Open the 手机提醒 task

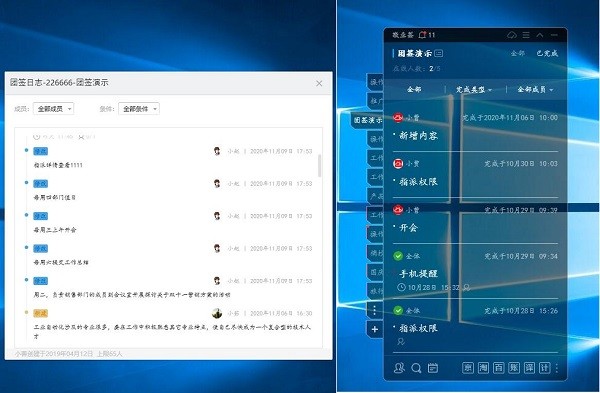[418, 274]
